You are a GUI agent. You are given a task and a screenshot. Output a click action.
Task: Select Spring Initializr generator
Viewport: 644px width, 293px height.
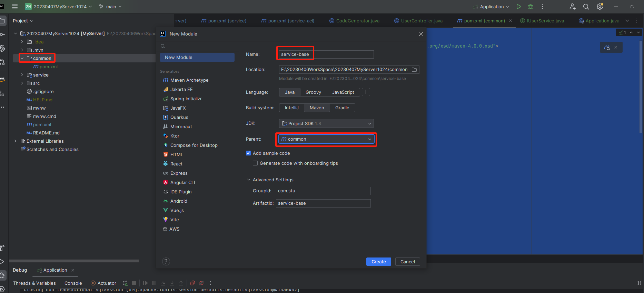(x=186, y=99)
